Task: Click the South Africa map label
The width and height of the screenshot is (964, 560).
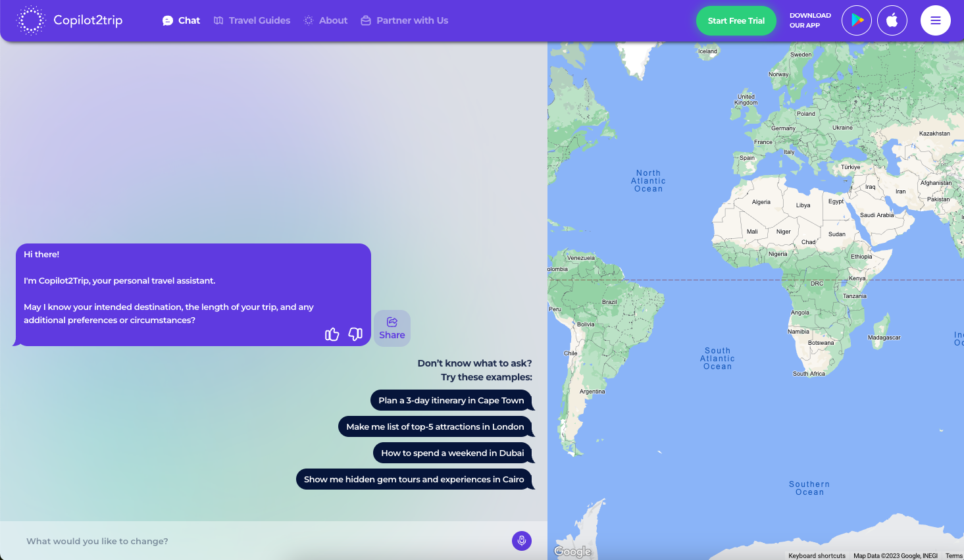Action: 809,374
